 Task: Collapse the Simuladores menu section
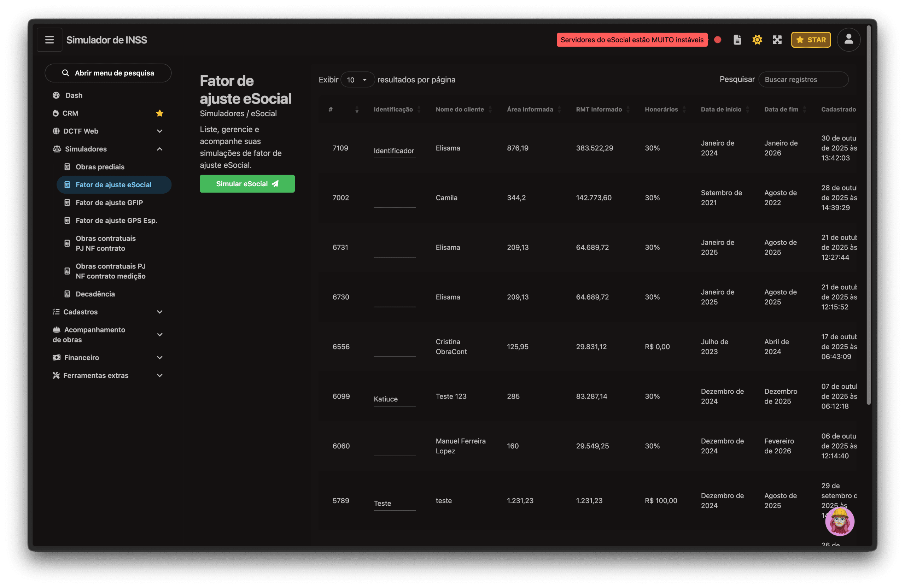point(160,149)
